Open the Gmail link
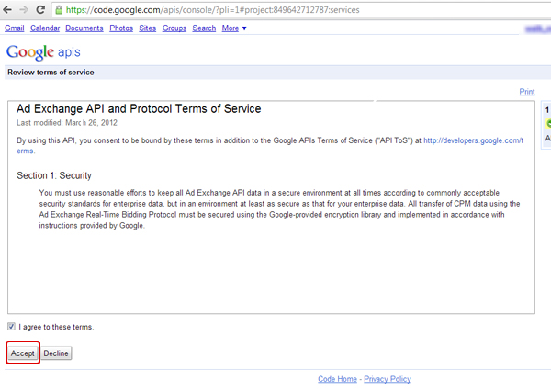The width and height of the screenshot is (551, 392). tap(15, 28)
